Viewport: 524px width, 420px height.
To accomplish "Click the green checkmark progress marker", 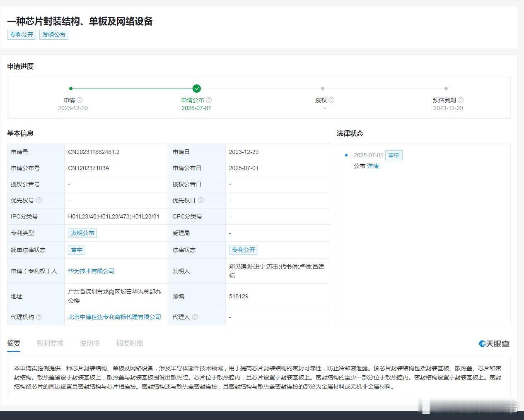I will click(197, 89).
